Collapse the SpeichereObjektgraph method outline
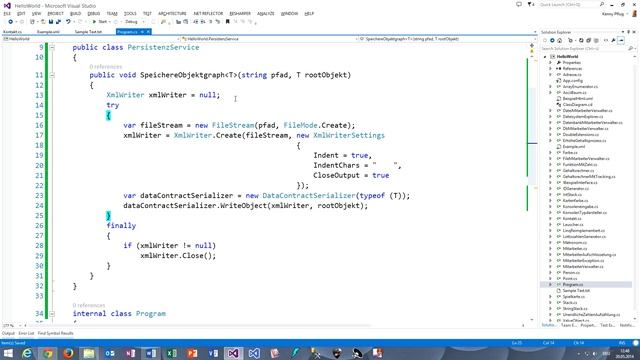This screenshot has width=640, height=360. click(52, 75)
